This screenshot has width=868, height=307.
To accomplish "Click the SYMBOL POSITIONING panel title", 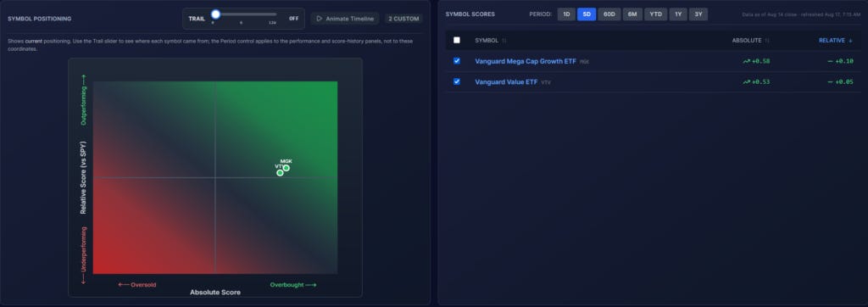I will coord(39,19).
